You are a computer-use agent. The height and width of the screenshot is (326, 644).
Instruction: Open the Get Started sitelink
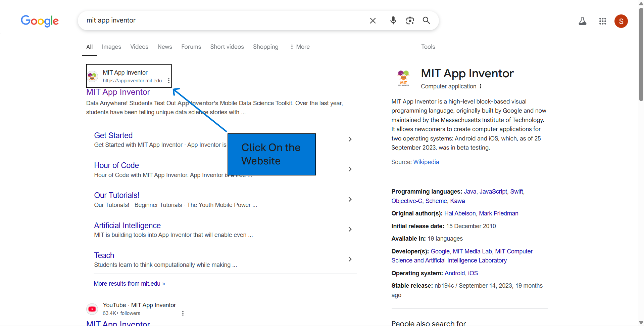113,135
